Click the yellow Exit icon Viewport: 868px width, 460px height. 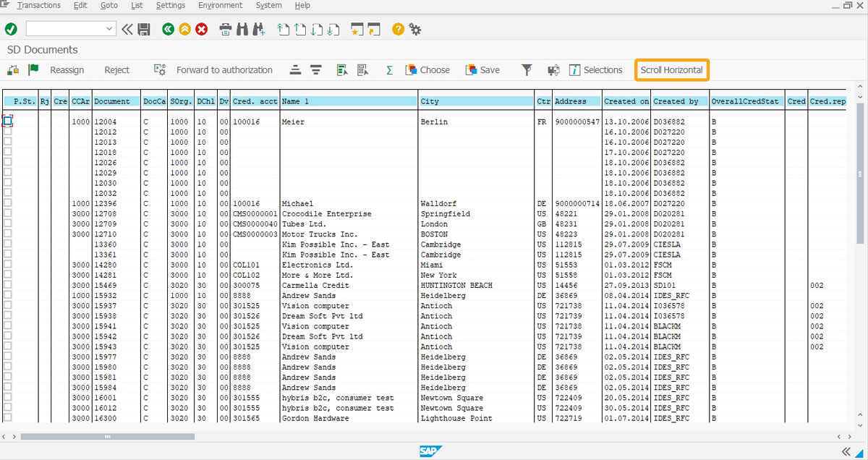pyautogui.click(x=185, y=29)
